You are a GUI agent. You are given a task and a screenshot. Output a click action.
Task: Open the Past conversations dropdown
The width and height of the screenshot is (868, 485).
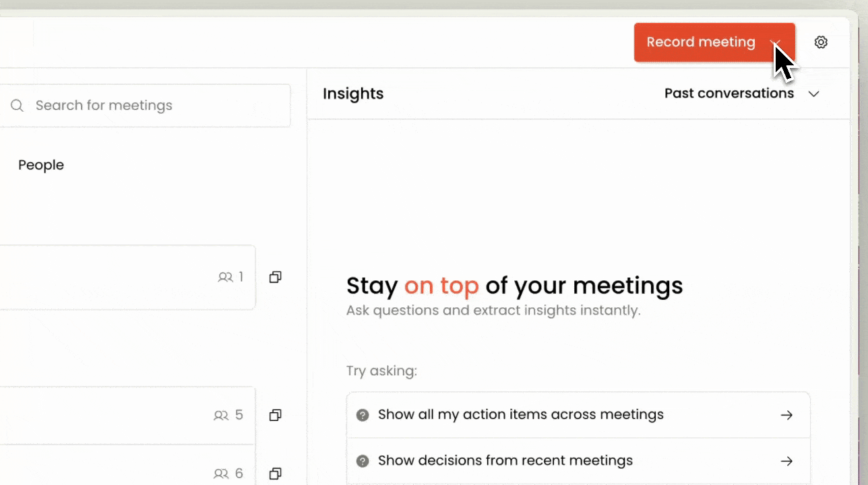(742, 94)
